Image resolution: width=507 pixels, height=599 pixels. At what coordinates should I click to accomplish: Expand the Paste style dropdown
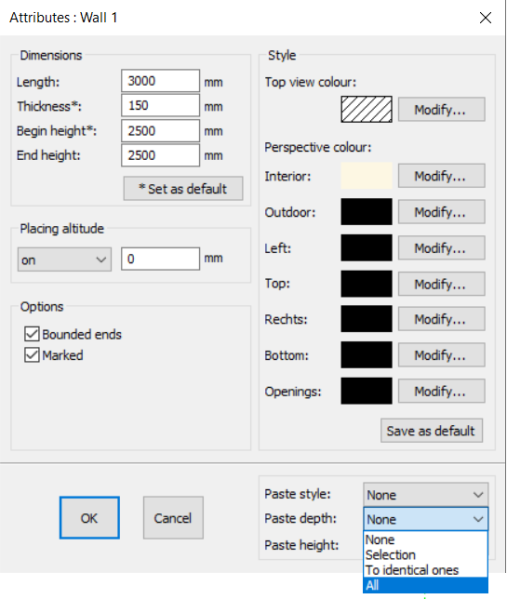tap(426, 495)
